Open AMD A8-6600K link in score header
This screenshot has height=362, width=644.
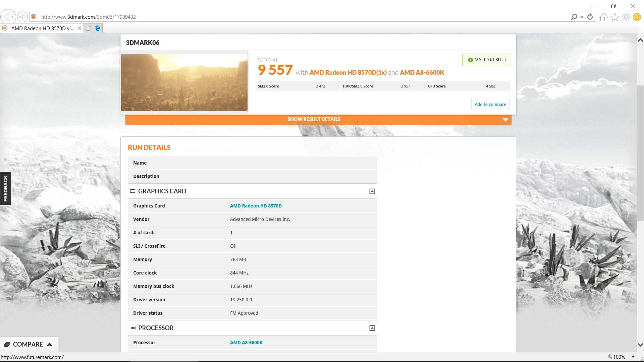pos(422,72)
